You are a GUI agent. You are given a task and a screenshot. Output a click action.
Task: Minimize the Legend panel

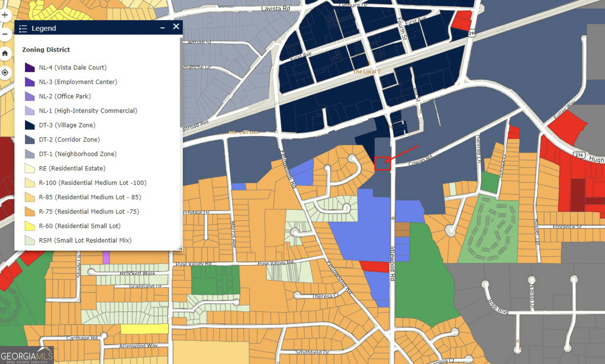tap(163, 28)
